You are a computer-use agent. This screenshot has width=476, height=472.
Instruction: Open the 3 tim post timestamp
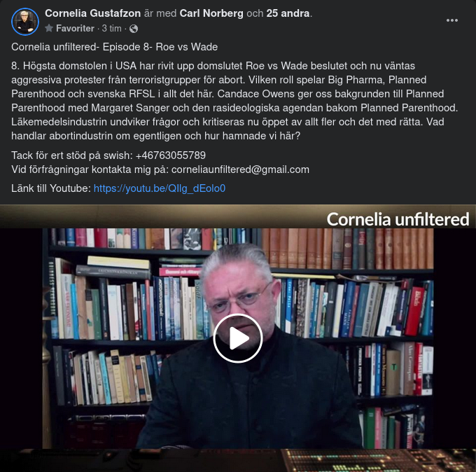click(x=111, y=29)
